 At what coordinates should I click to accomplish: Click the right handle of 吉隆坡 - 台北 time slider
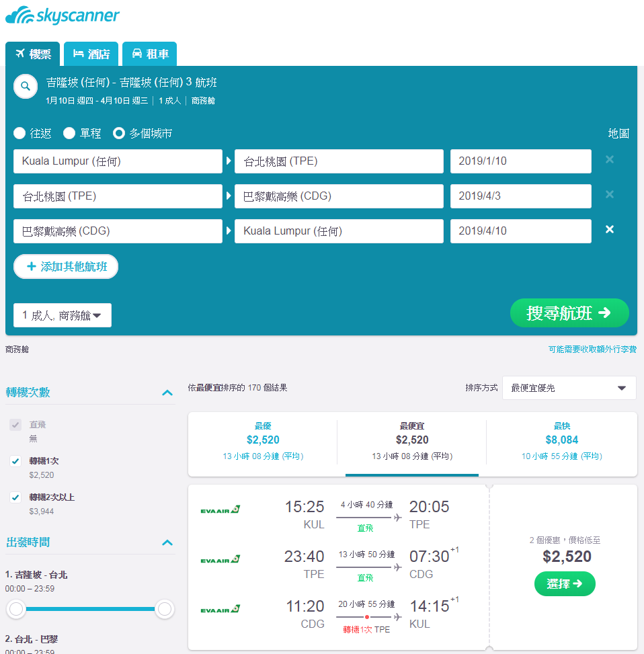[x=164, y=609]
